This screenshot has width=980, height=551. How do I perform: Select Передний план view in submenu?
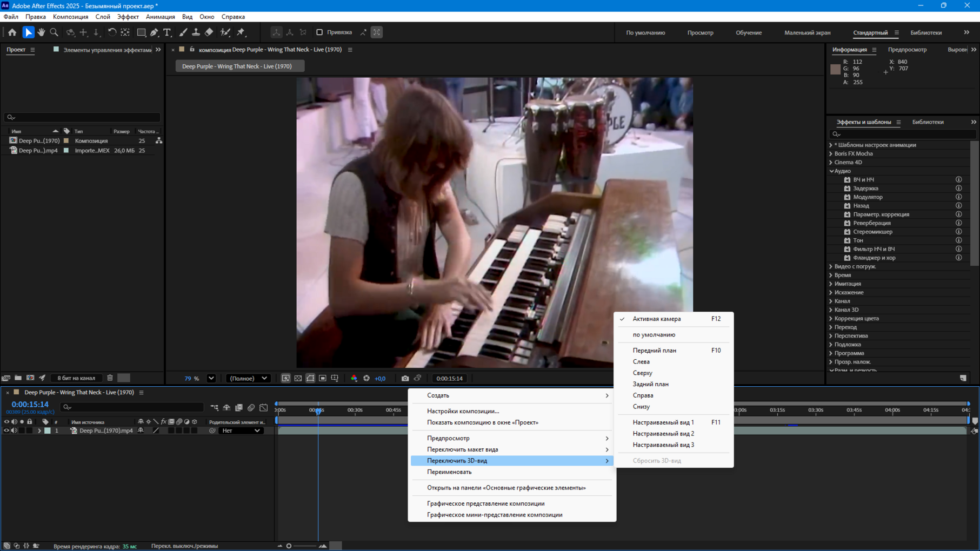pyautogui.click(x=654, y=350)
